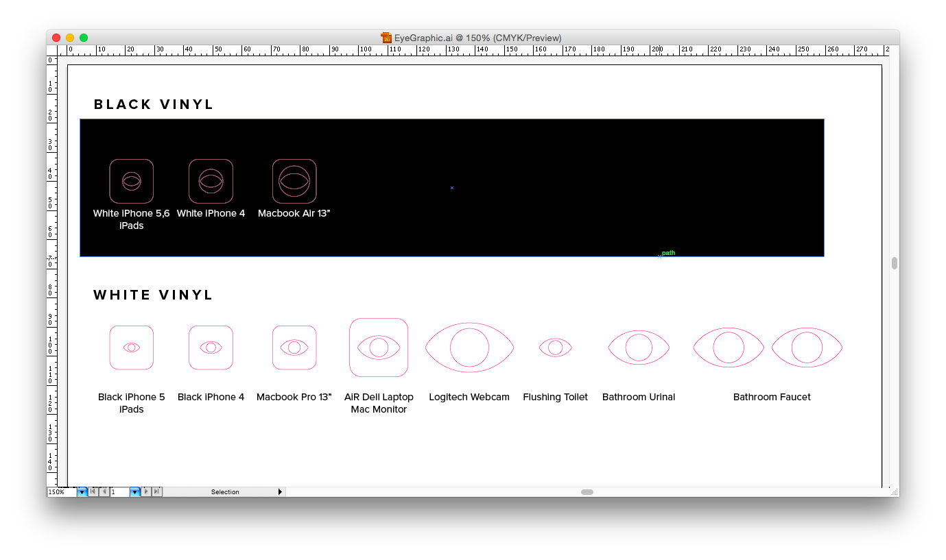The image size is (946, 560).
Task: Select the White iPhone 5,6 eye icon
Action: 131,181
